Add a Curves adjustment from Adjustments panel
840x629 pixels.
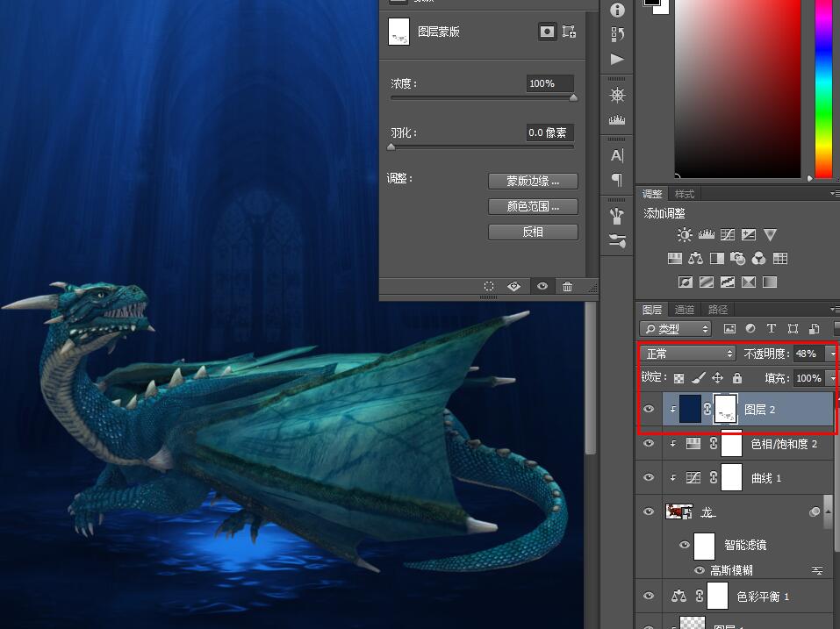pyautogui.click(x=728, y=234)
